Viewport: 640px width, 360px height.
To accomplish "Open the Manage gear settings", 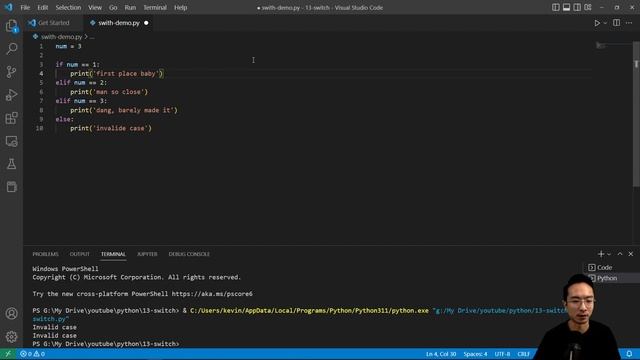I will click(x=11, y=336).
